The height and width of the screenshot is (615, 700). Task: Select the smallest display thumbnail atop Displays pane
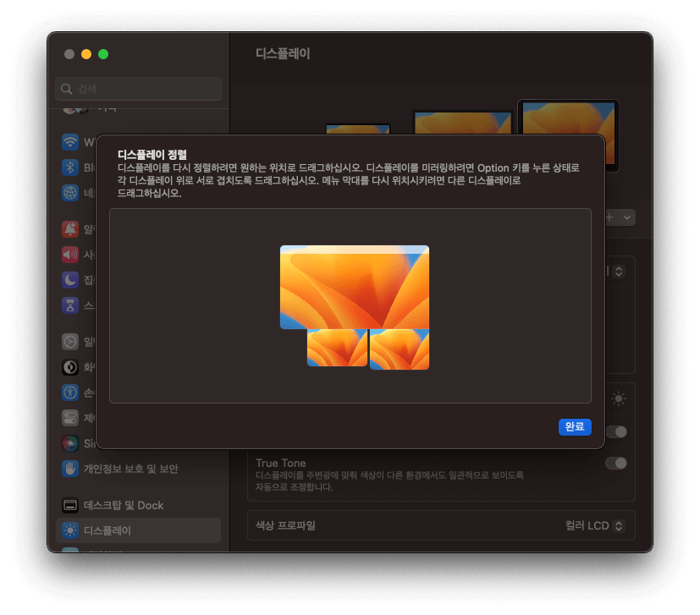357,129
